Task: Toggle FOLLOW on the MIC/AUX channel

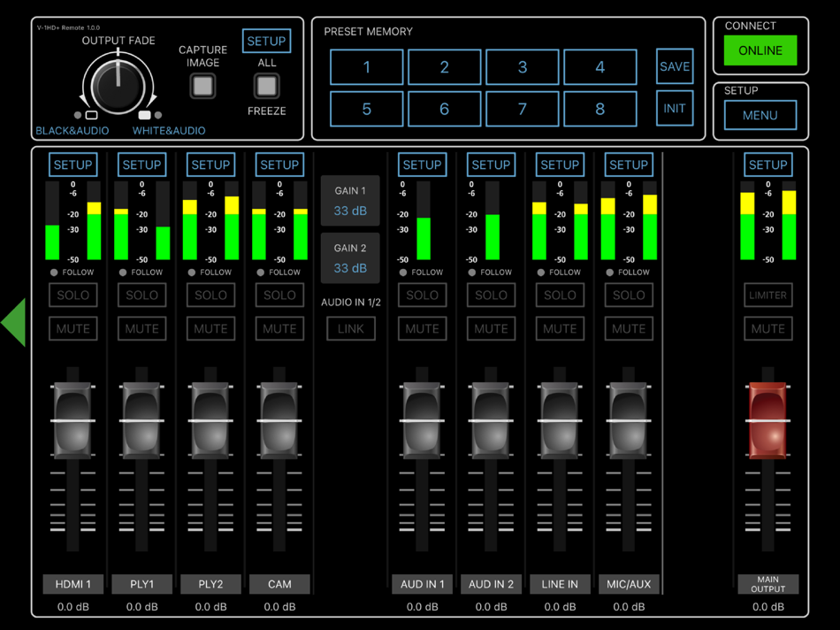Action: [628, 273]
